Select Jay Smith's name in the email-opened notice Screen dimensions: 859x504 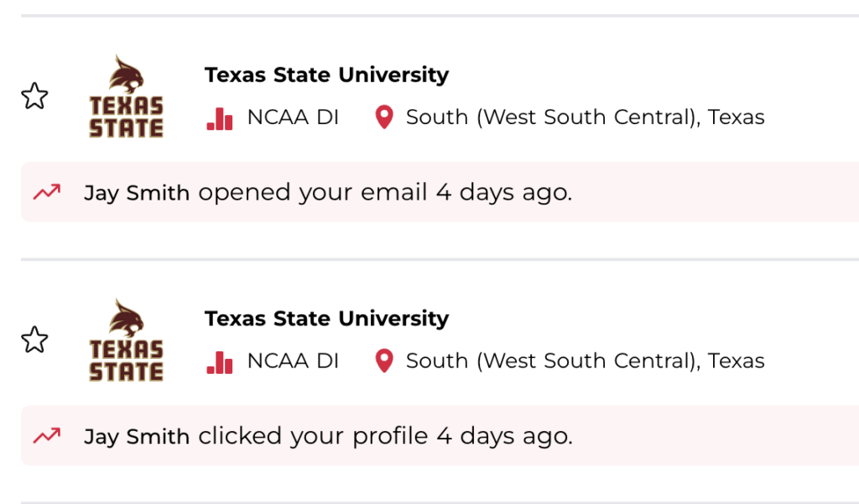[137, 193]
